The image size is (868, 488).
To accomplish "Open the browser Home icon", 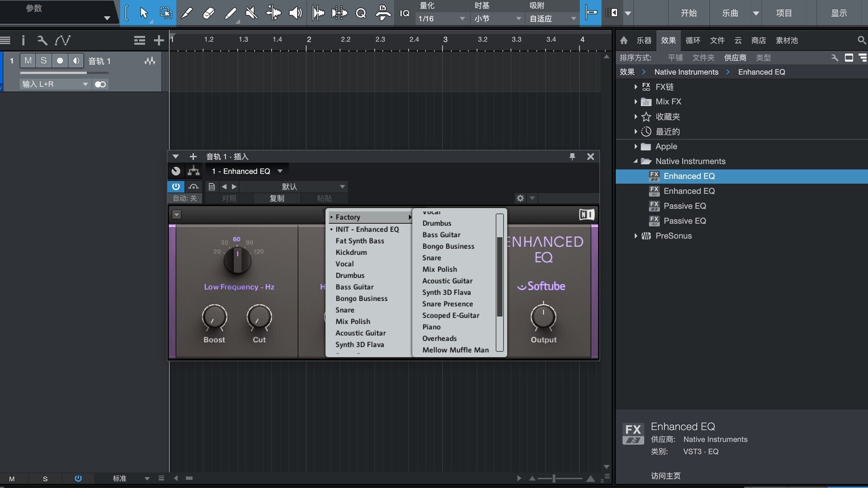I will [x=624, y=40].
